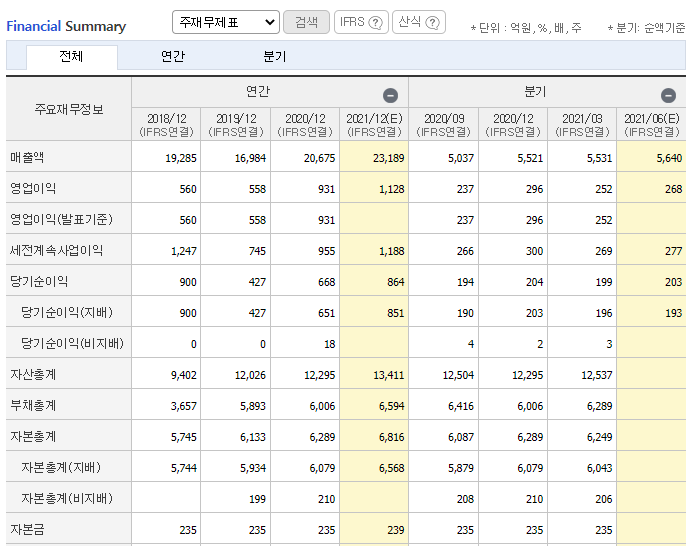The height and width of the screenshot is (546, 689).
Task: Select estimated revenue value 23,189
Action: 388,158
